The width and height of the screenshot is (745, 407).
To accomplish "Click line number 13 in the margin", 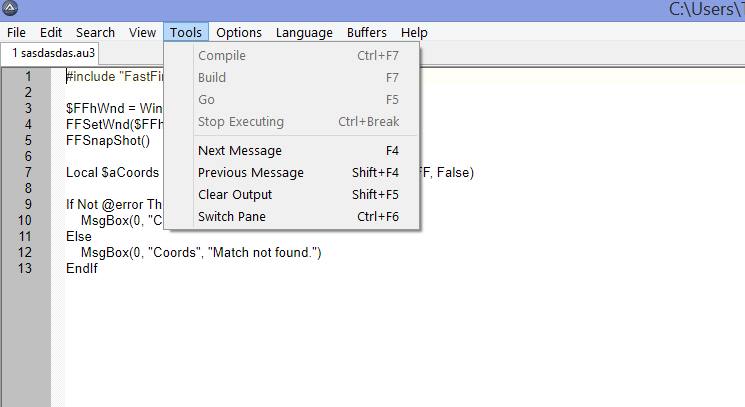I will 27,269.
